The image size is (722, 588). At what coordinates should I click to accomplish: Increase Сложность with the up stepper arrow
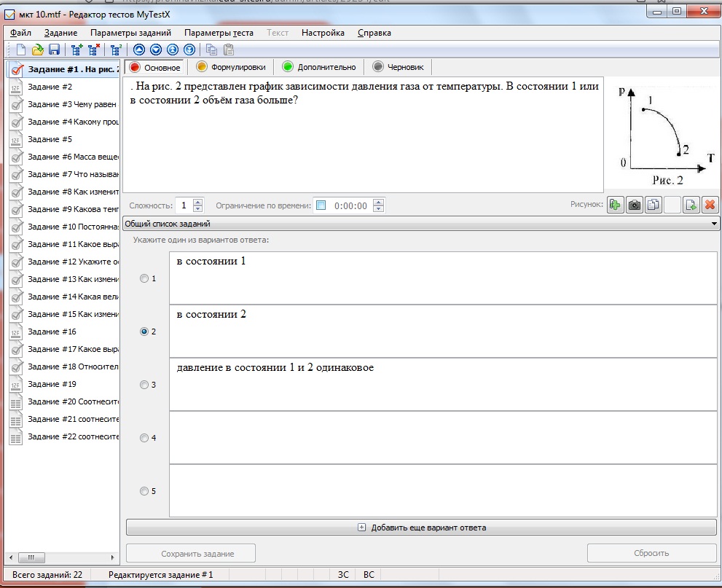click(x=198, y=202)
